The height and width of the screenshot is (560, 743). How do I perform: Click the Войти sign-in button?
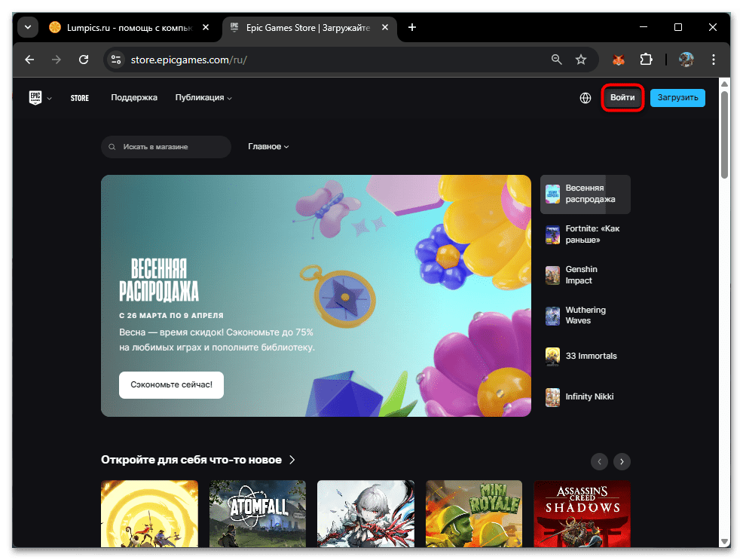pyautogui.click(x=622, y=97)
